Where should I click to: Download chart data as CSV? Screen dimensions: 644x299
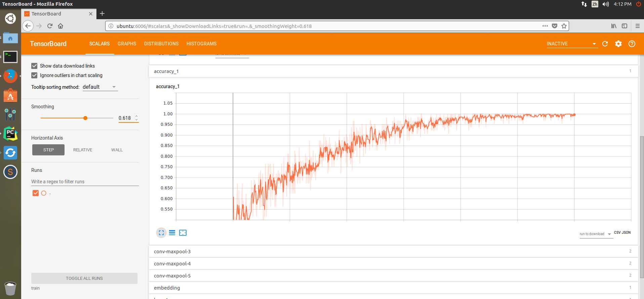point(617,232)
